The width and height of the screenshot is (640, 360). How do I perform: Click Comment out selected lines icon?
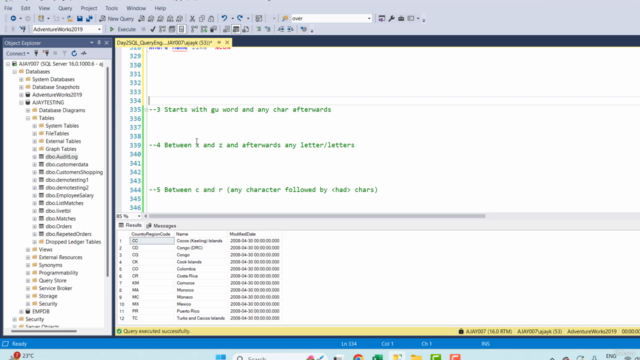[258, 29]
